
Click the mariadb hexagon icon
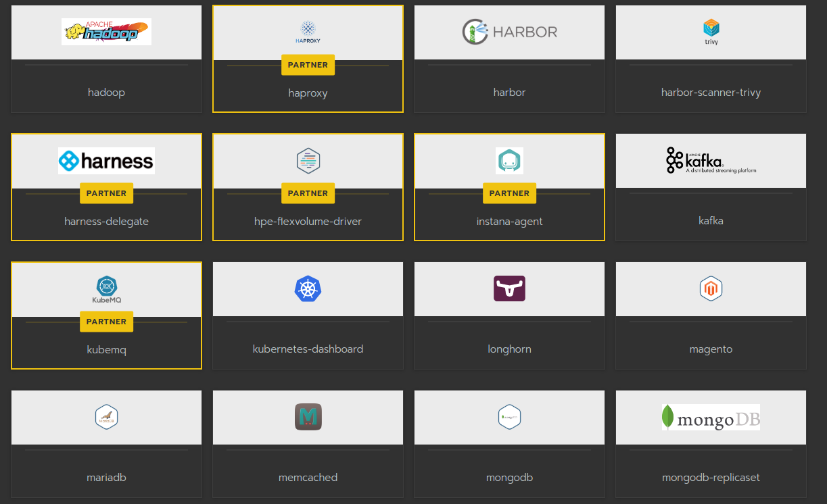point(106,417)
